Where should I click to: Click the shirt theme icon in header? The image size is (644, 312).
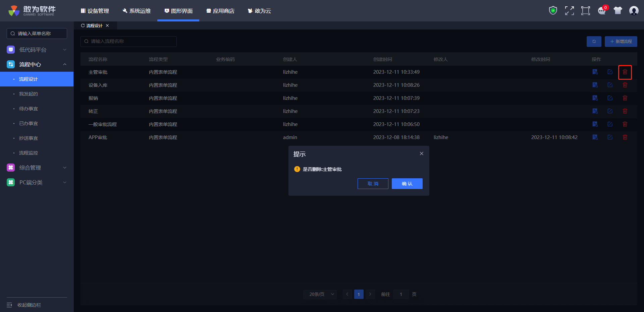[618, 11]
